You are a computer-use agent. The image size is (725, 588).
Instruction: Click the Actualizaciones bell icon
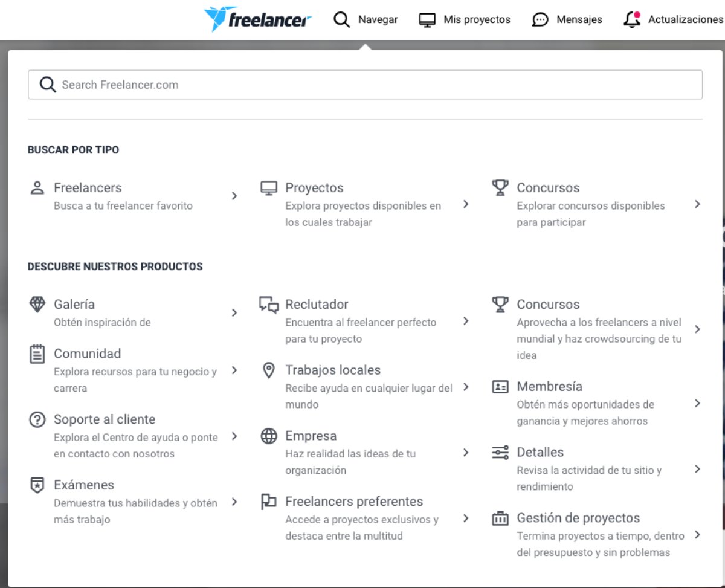tap(632, 19)
